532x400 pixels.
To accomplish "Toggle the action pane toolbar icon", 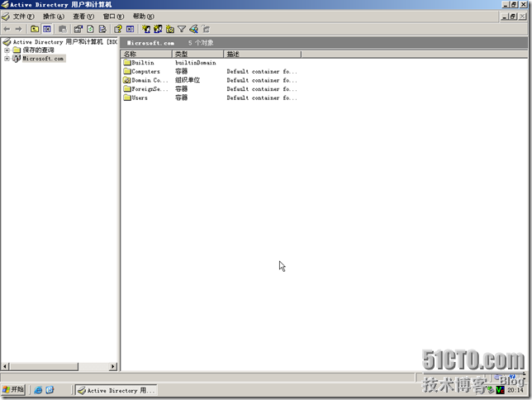I will pos(130,29).
